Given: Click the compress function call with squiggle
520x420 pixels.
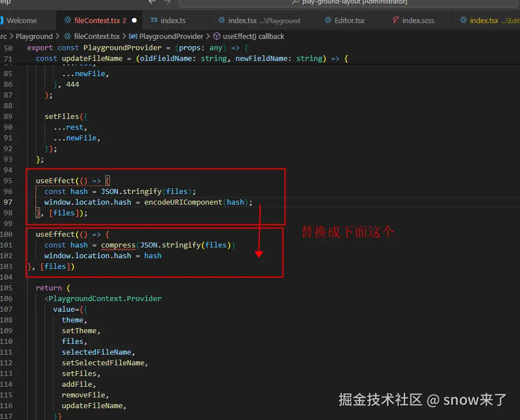Looking at the screenshot, I should click(x=118, y=245).
